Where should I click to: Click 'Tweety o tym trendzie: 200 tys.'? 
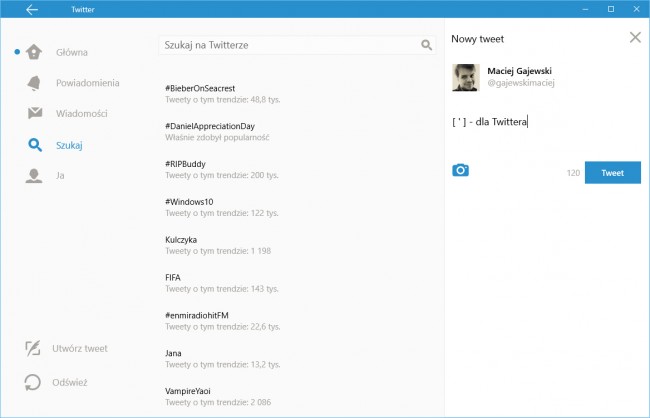pos(222,175)
